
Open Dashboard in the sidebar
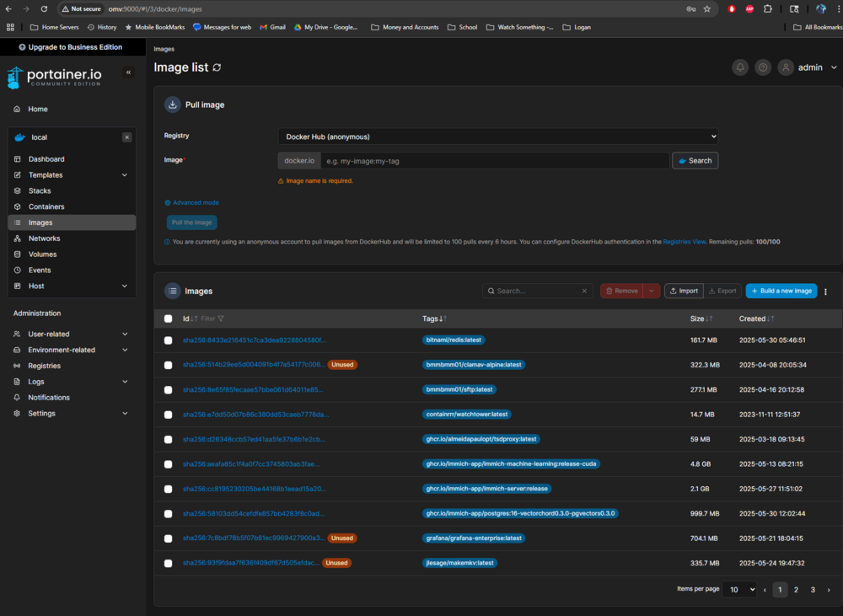tap(46, 159)
